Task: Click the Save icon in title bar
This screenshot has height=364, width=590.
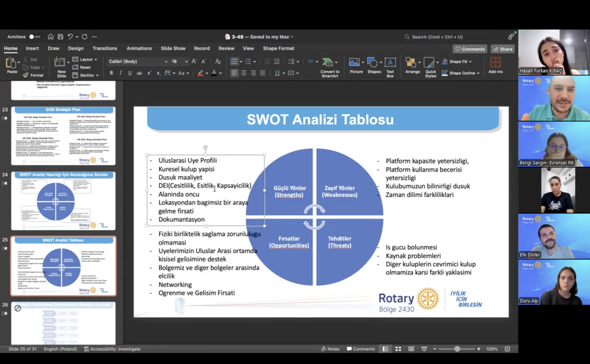Action: (60, 37)
